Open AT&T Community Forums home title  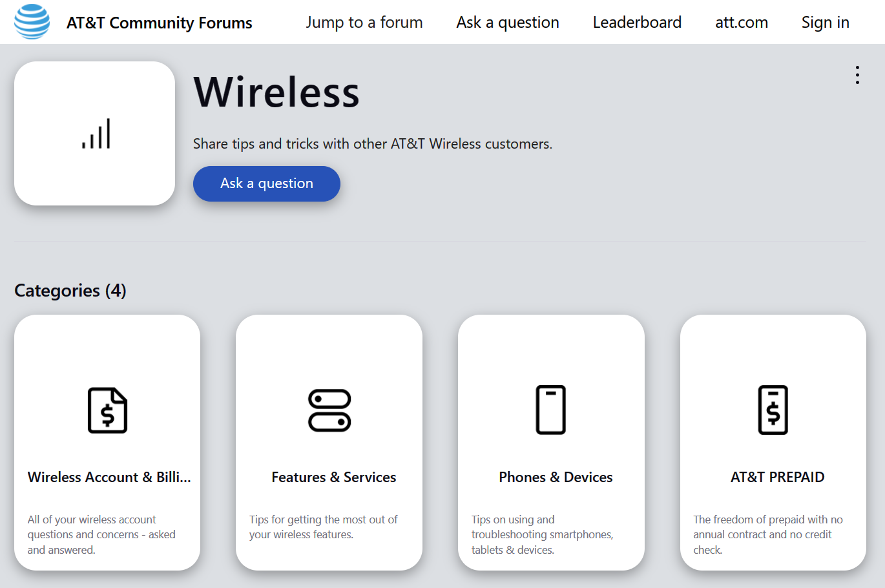(160, 23)
